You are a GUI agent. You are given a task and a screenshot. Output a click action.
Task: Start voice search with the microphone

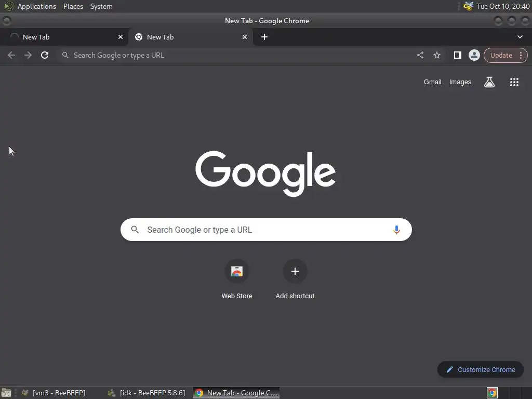tap(396, 230)
